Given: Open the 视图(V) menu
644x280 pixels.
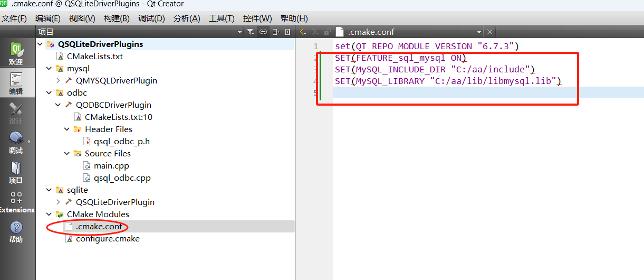Looking at the screenshot, I should tap(82, 18).
